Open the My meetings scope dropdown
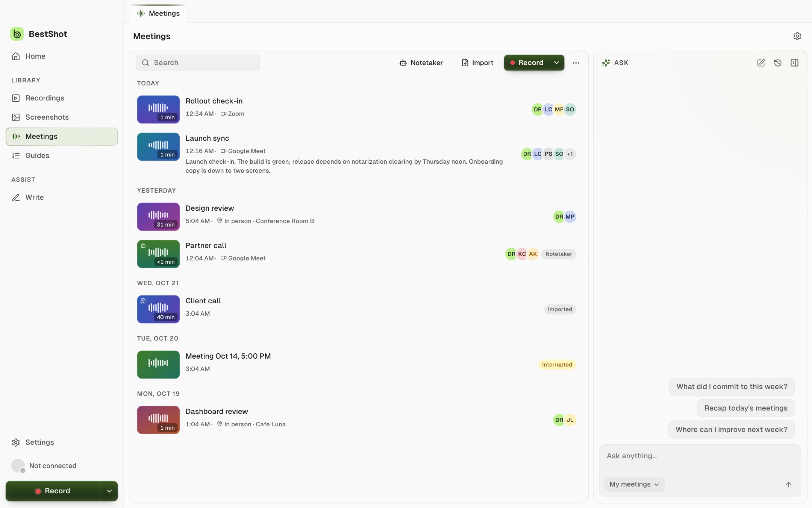Viewport: 812px width, 508px height. pos(634,484)
